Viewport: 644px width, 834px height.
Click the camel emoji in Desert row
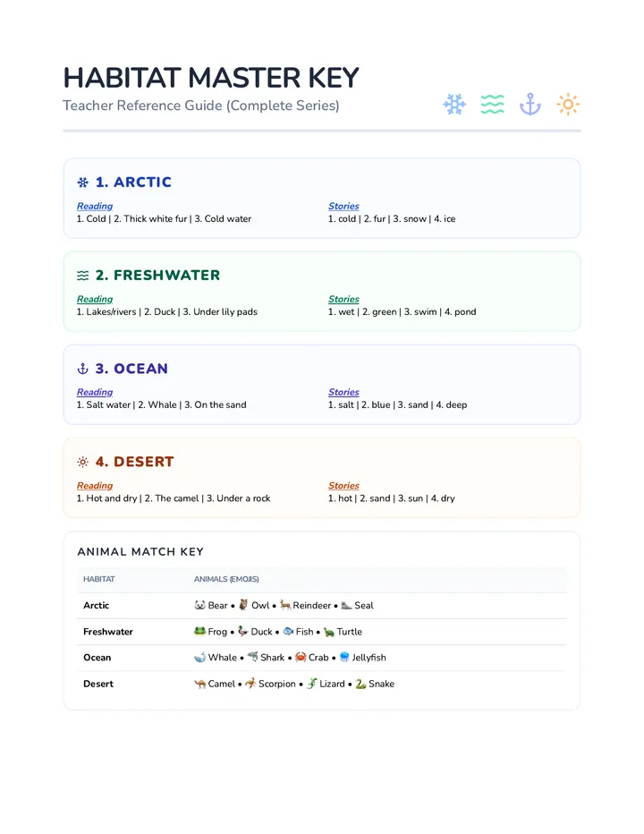coord(200,684)
